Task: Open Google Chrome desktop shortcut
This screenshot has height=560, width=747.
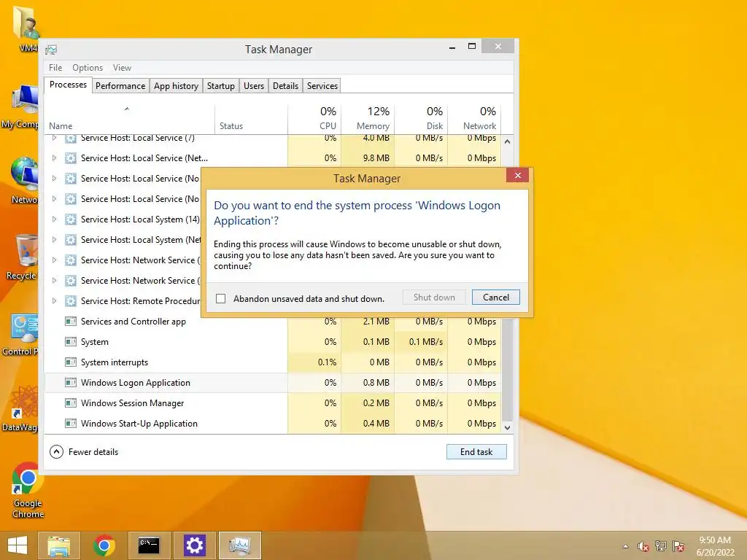Action: click(x=28, y=491)
